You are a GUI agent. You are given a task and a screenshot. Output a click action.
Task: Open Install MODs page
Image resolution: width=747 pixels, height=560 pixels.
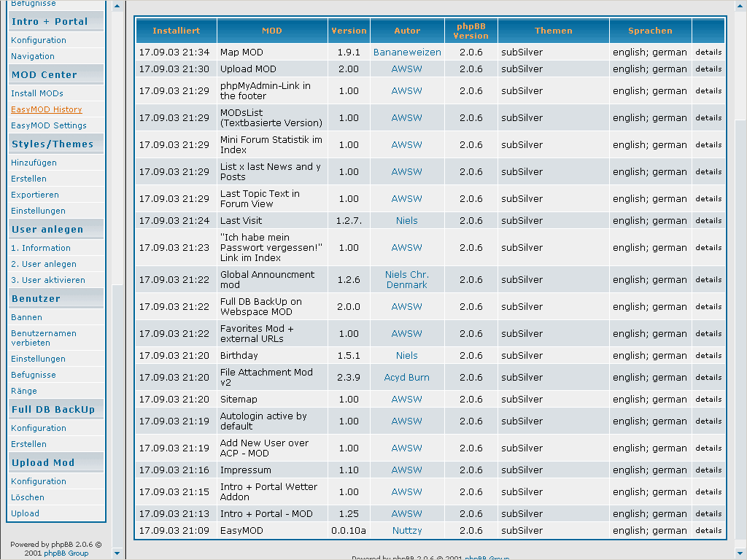point(37,93)
